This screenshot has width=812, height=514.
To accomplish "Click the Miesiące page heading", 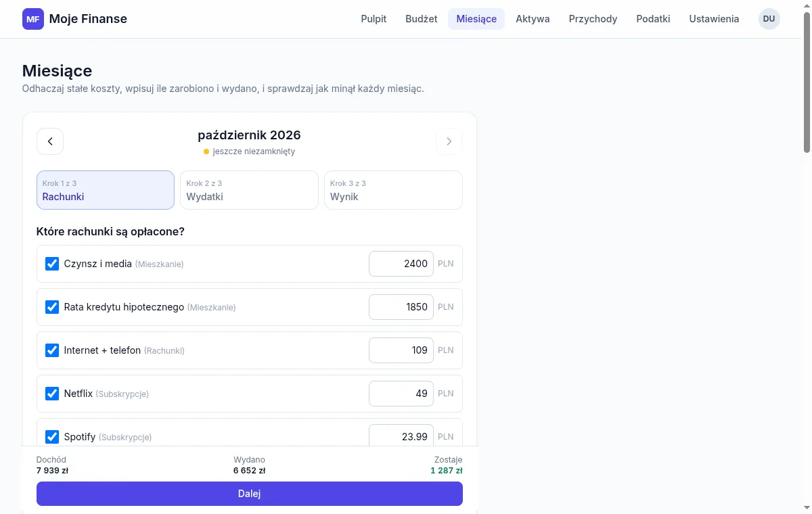I will point(57,71).
